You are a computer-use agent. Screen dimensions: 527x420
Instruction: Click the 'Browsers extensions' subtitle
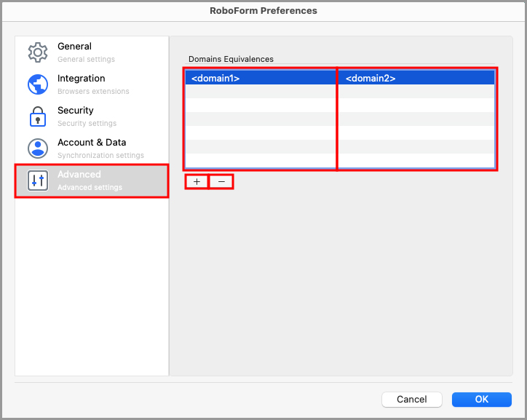pyautogui.click(x=93, y=92)
